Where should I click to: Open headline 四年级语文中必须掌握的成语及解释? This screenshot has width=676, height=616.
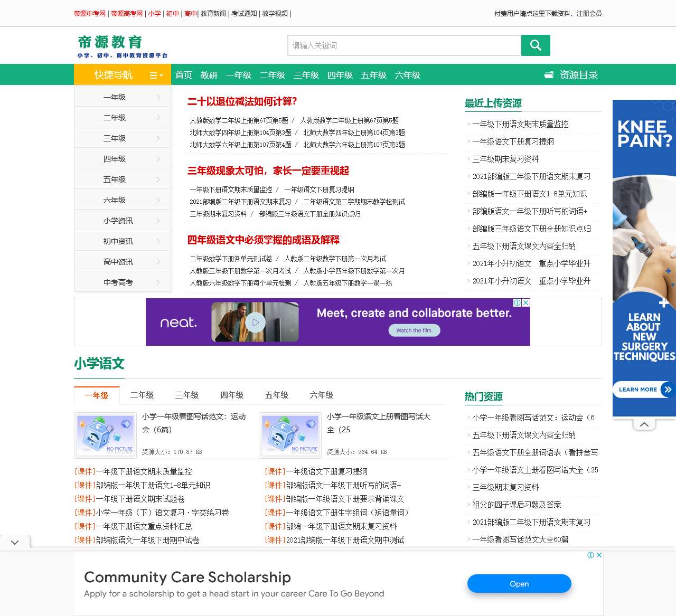264,240
